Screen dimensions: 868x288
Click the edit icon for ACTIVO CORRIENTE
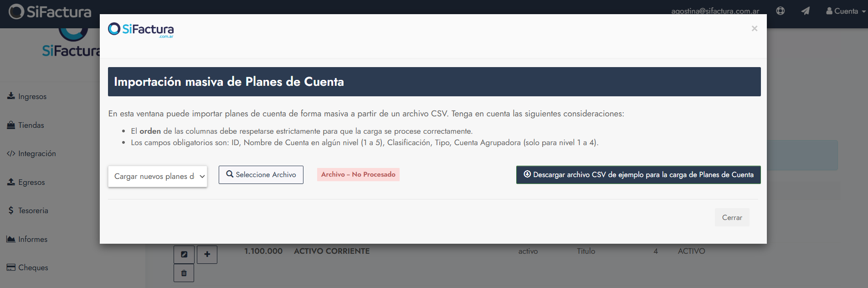(x=184, y=254)
